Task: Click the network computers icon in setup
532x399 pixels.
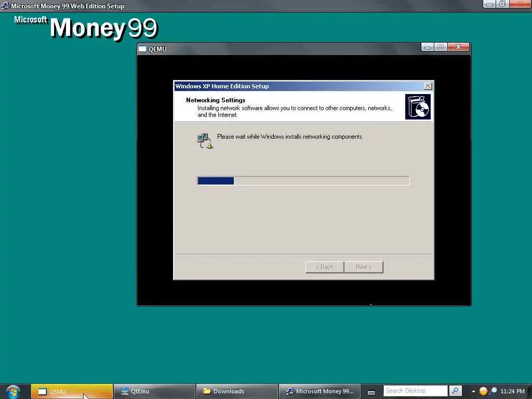Action: 205,140
